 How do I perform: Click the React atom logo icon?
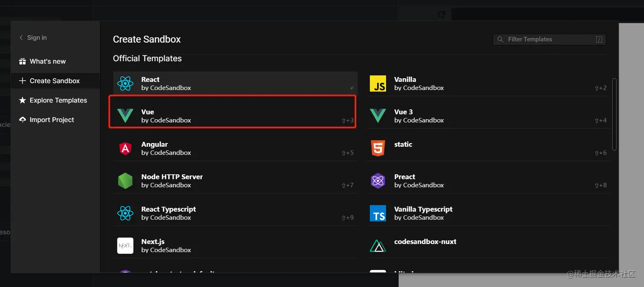click(x=125, y=83)
